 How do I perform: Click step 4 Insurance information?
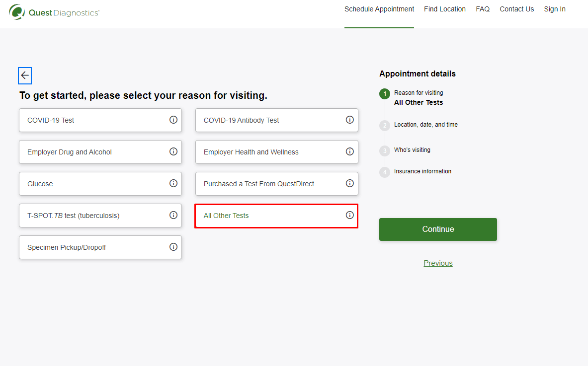(416, 171)
